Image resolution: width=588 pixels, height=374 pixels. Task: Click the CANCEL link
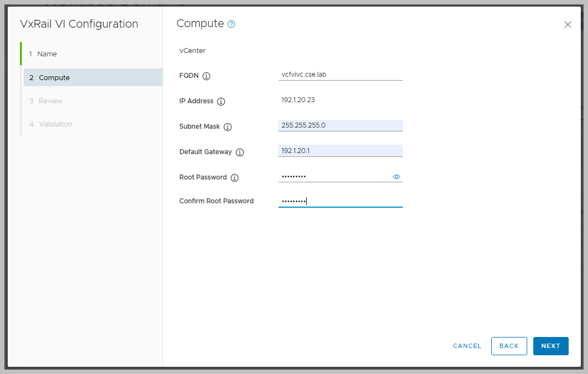[x=467, y=346]
